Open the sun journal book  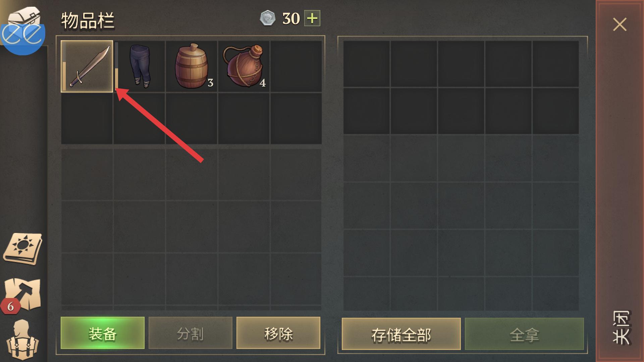[x=23, y=249]
